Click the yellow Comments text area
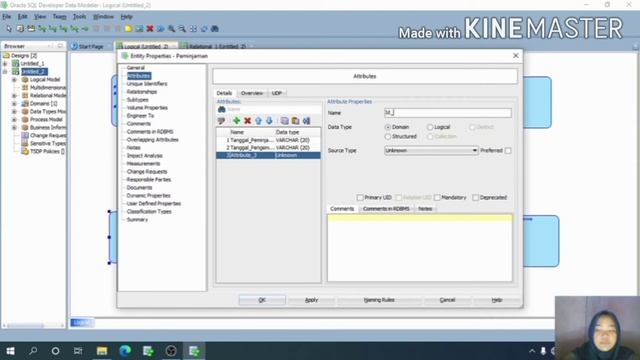 (420, 248)
